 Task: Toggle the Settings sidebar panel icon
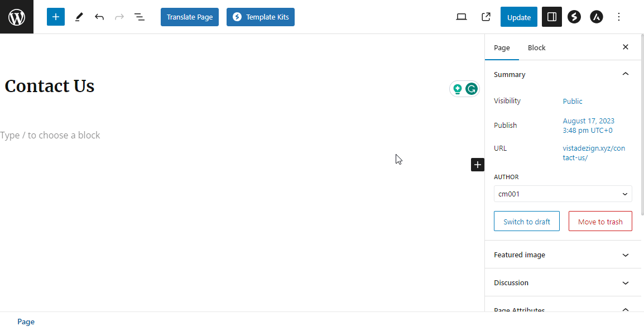coord(551,17)
